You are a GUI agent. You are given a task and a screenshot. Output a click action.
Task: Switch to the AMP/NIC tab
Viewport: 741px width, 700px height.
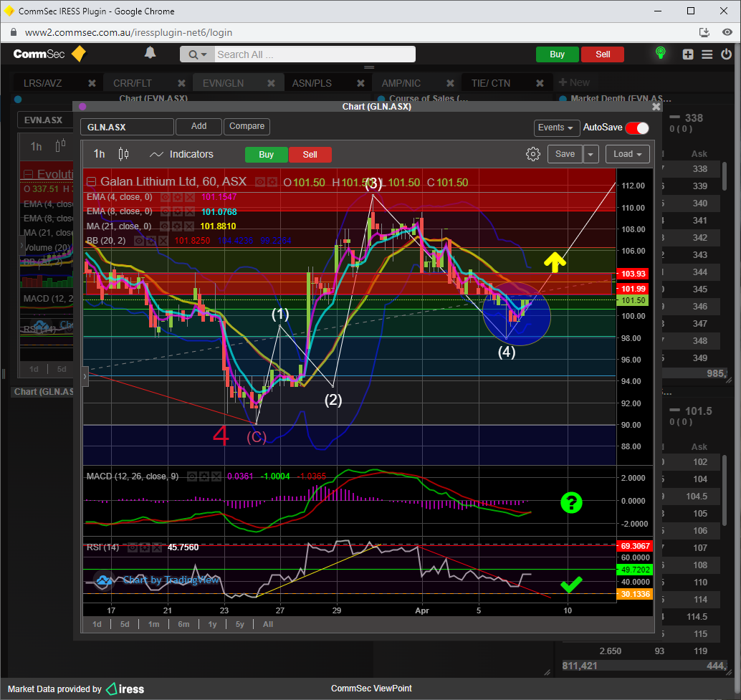pyautogui.click(x=401, y=83)
